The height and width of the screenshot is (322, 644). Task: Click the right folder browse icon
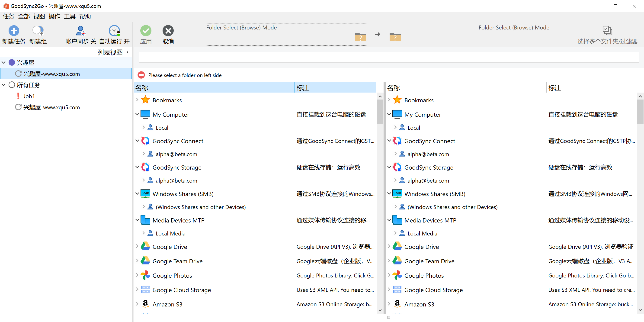[x=395, y=37]
